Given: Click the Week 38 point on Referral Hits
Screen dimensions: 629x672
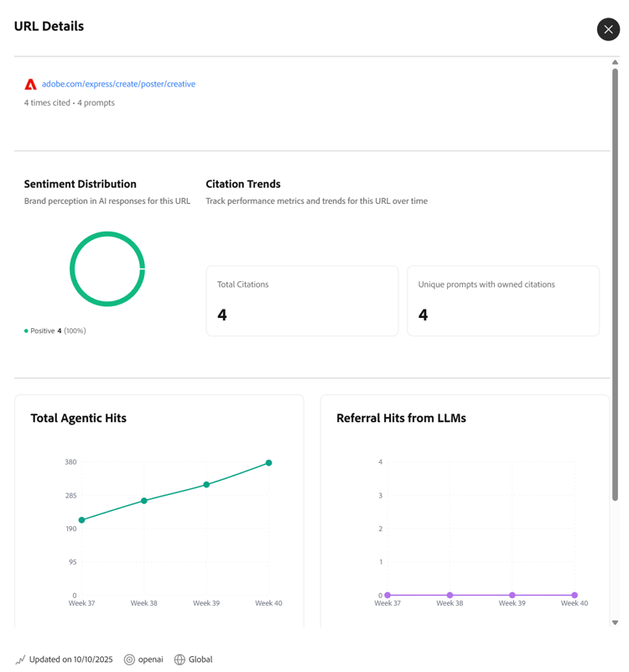Looking at the screenshot, I should 450,595.
